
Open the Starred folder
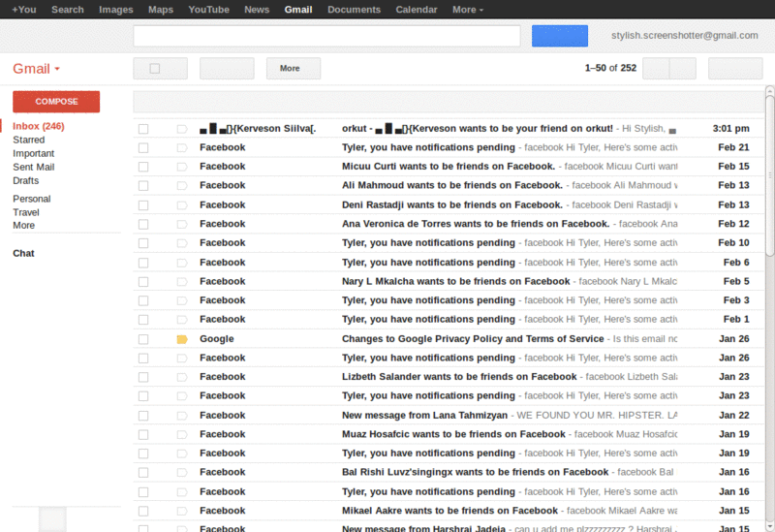point(29,140)
